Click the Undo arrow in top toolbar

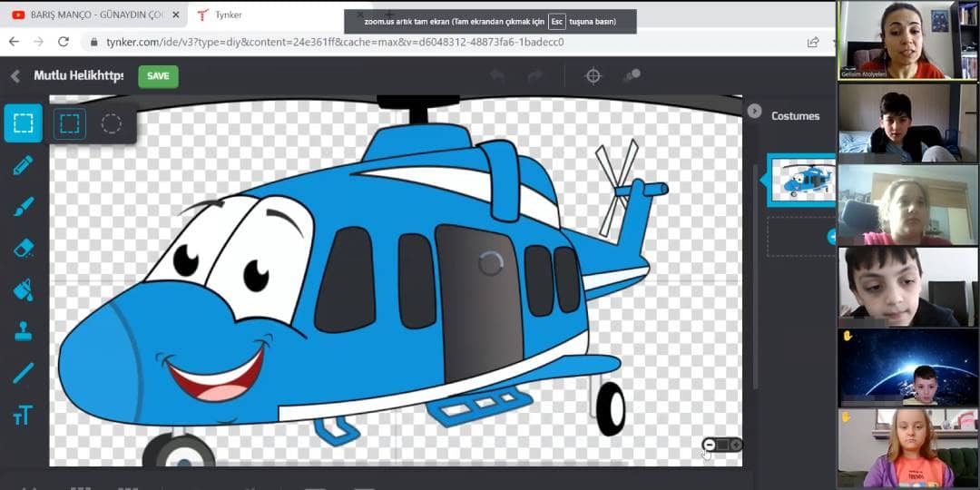(x=497, y=76)
